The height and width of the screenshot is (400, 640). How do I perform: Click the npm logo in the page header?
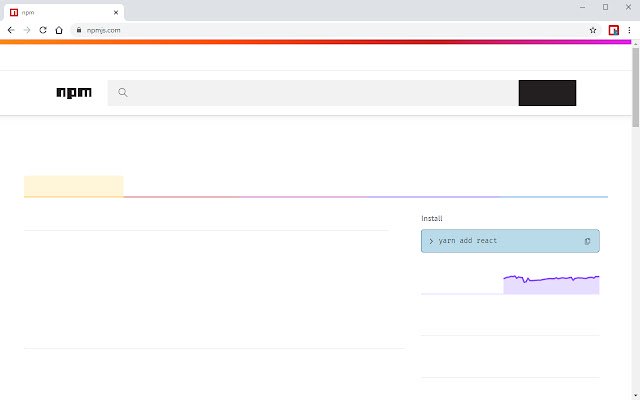74,93
